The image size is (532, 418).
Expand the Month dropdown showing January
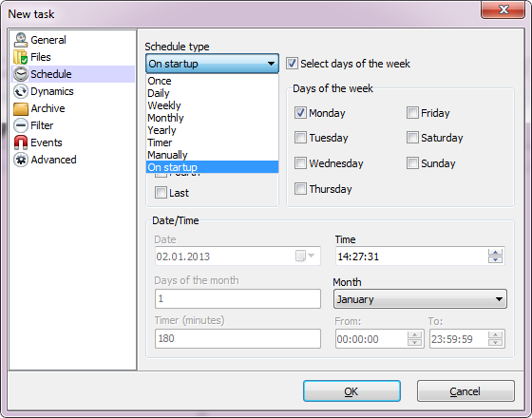(420, 299)
